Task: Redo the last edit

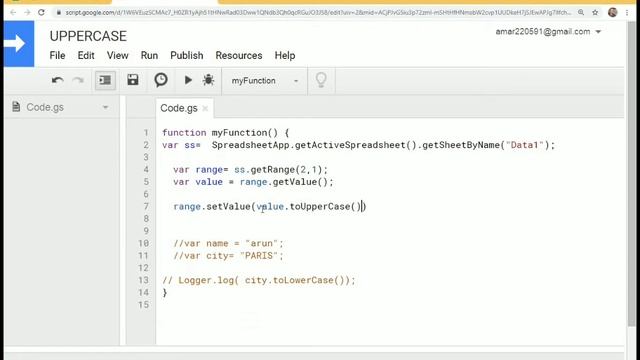Action: pos(78,80)
